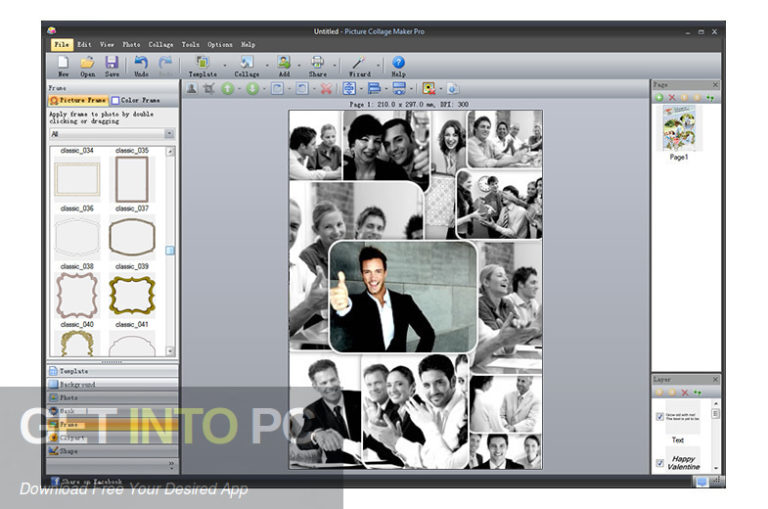The width and height of the screenshot is (768, 509).
Task: Expand the Wizard button dropdown arrow
Action: (x=378, y=65)
